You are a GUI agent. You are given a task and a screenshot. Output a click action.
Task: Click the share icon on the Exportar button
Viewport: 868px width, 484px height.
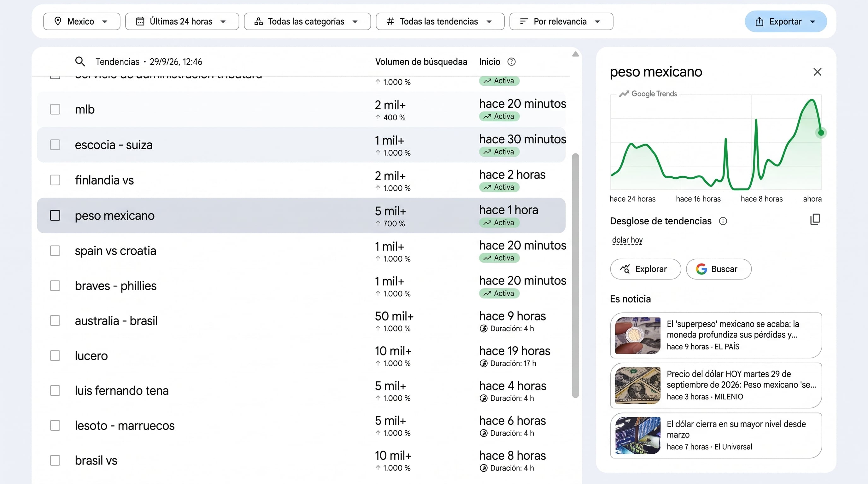(759, 21)
